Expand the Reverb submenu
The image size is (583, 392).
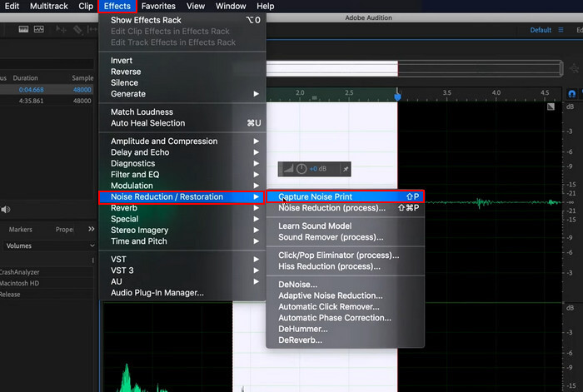(x=182, y=208)
